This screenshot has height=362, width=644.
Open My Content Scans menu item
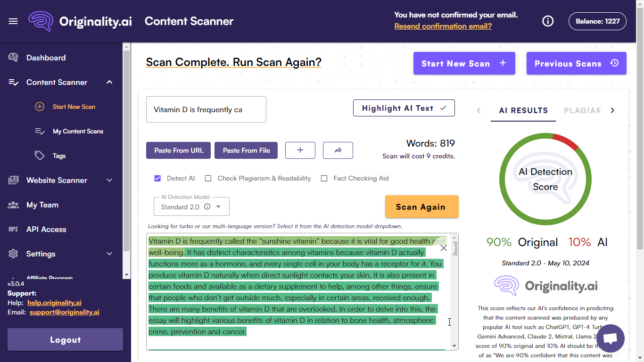click(x=78, y=131)
